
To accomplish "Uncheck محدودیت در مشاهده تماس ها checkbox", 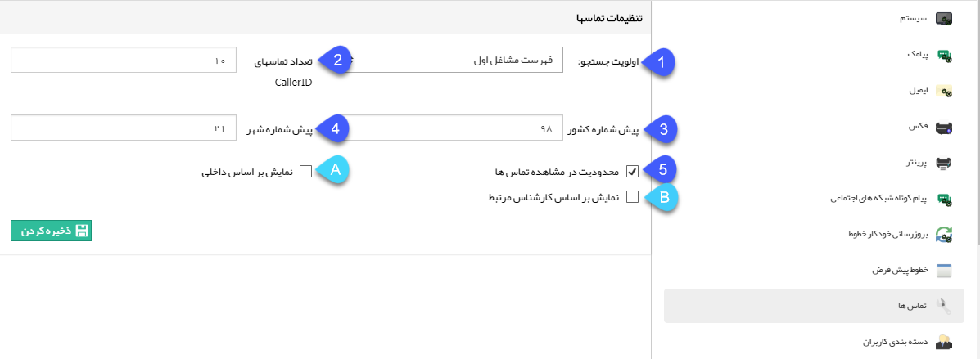I will click(x=632, y=171).
